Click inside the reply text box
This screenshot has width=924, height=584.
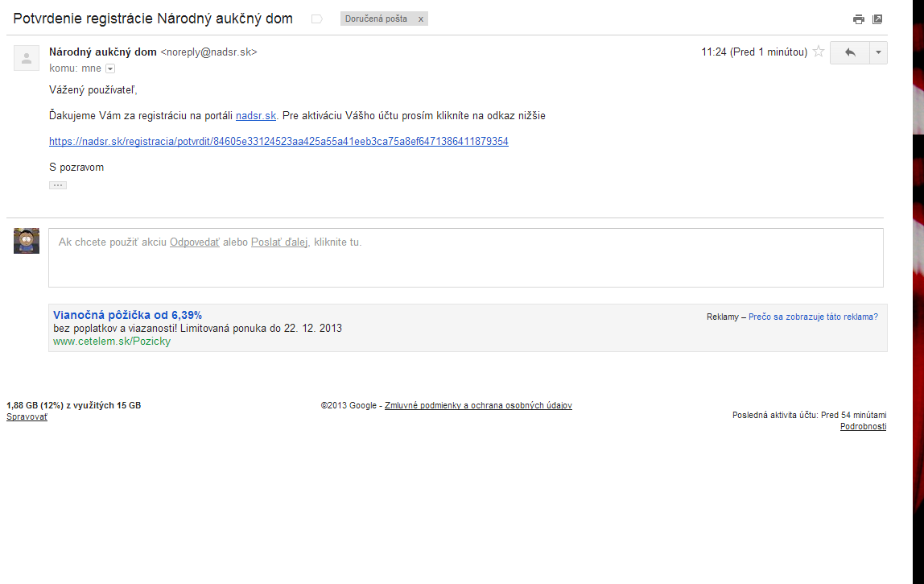pyautogui.click(x=465, y=258)
